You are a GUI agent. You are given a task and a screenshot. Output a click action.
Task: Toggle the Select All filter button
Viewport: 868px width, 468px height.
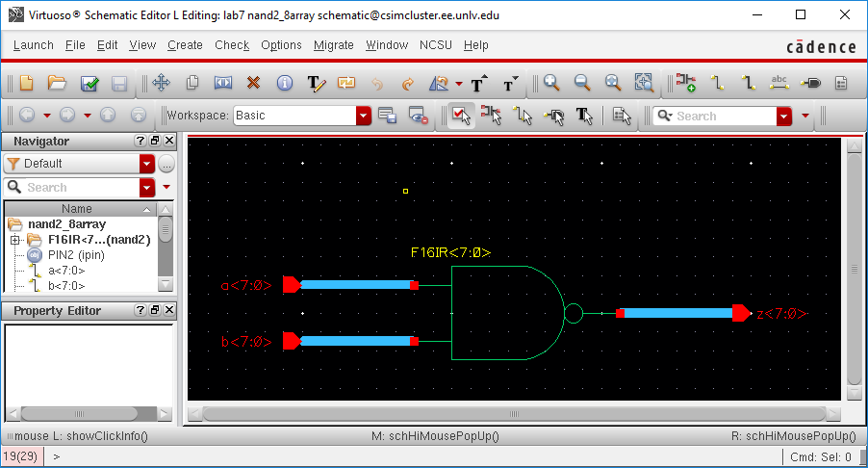pyautogui.click(x=461, y=116)
